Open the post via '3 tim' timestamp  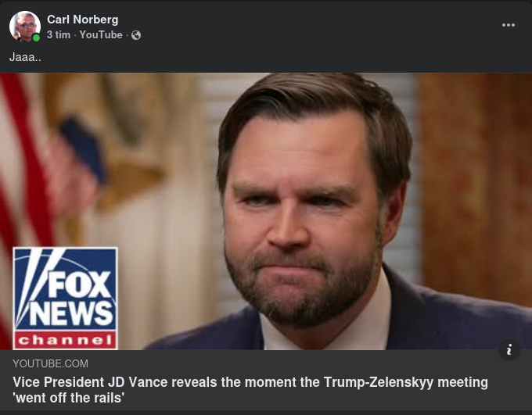tap(58, 35)
